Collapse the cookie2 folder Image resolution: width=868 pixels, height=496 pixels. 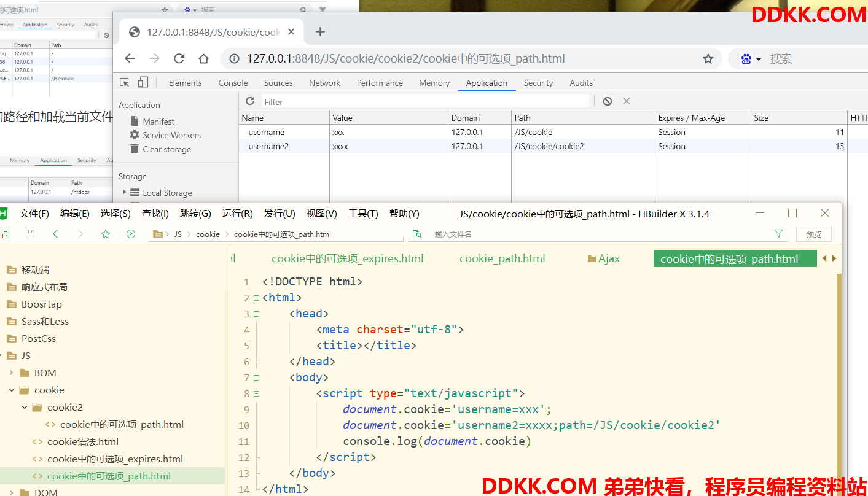[x=25, y=407]
